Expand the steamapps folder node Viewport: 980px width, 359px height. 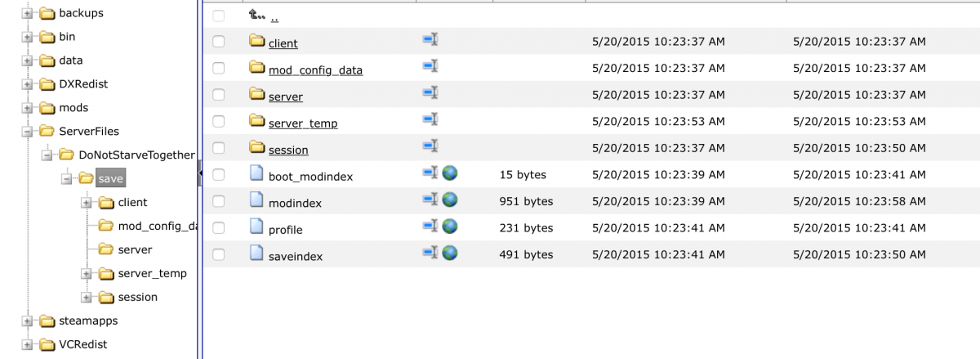coord(27,321)
